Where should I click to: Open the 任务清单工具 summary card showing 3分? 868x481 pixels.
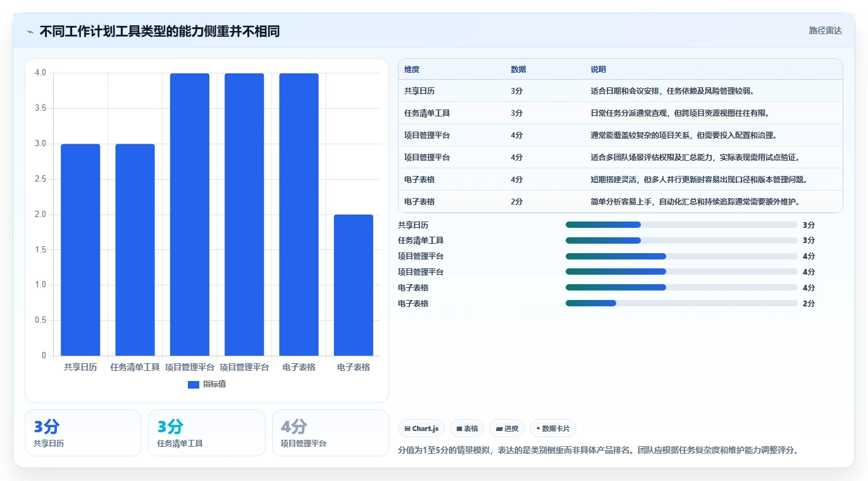207,433
